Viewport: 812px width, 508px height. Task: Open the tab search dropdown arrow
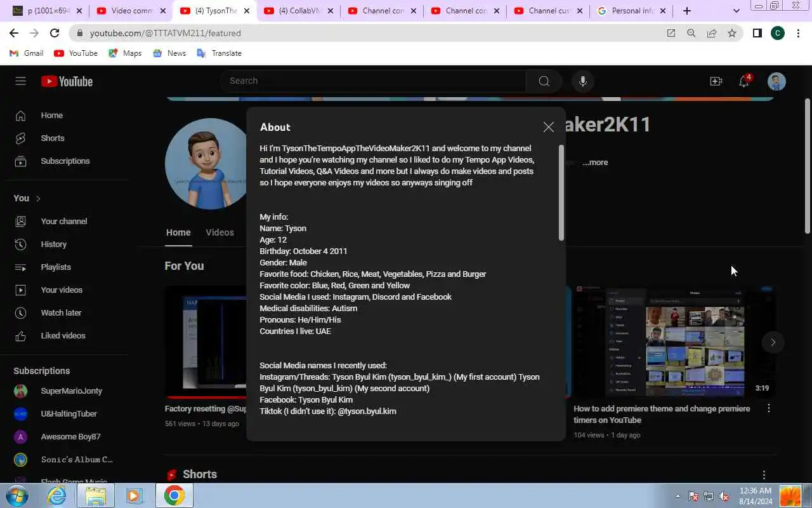736,11
